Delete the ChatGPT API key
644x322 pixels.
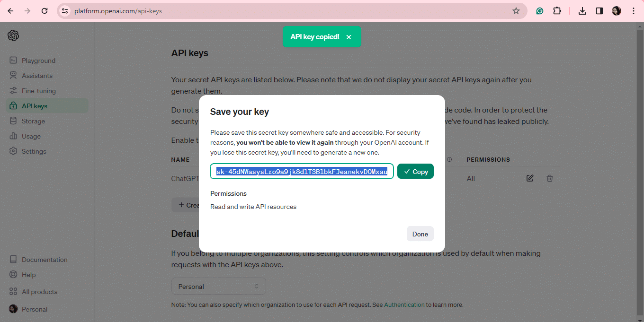click(550, 178)
